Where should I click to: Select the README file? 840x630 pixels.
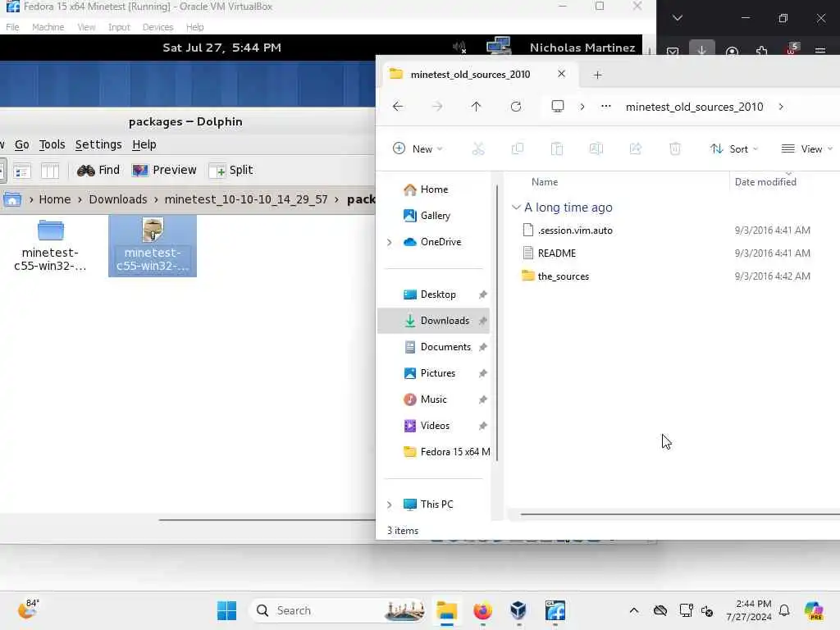coord(557,253)
